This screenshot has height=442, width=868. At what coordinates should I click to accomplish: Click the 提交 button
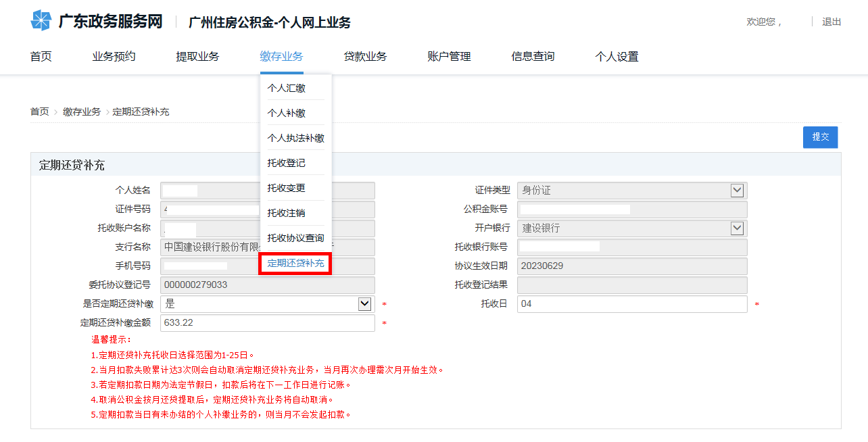820,137
